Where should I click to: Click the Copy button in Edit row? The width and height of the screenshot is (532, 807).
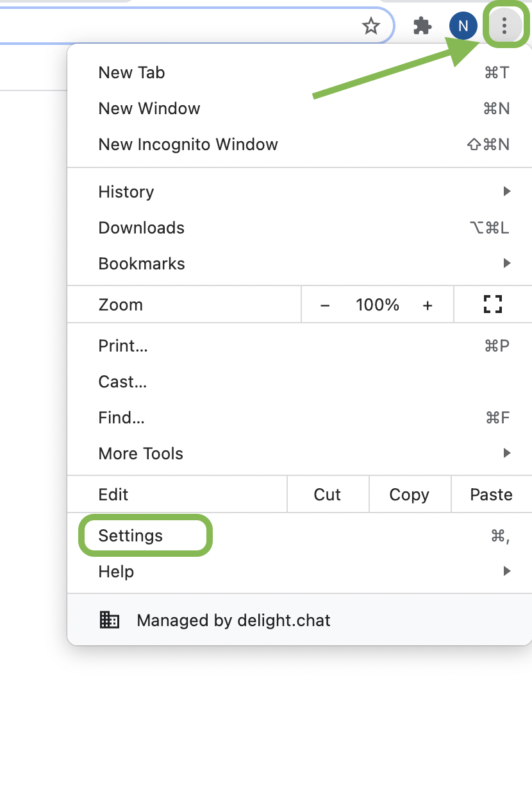(410, 495)
